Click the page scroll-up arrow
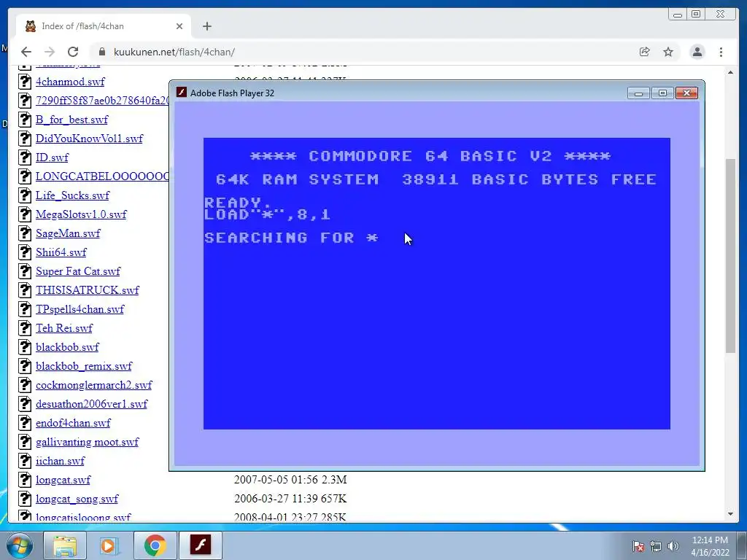The height and width of the screenshot is (560, 747). 730,72
